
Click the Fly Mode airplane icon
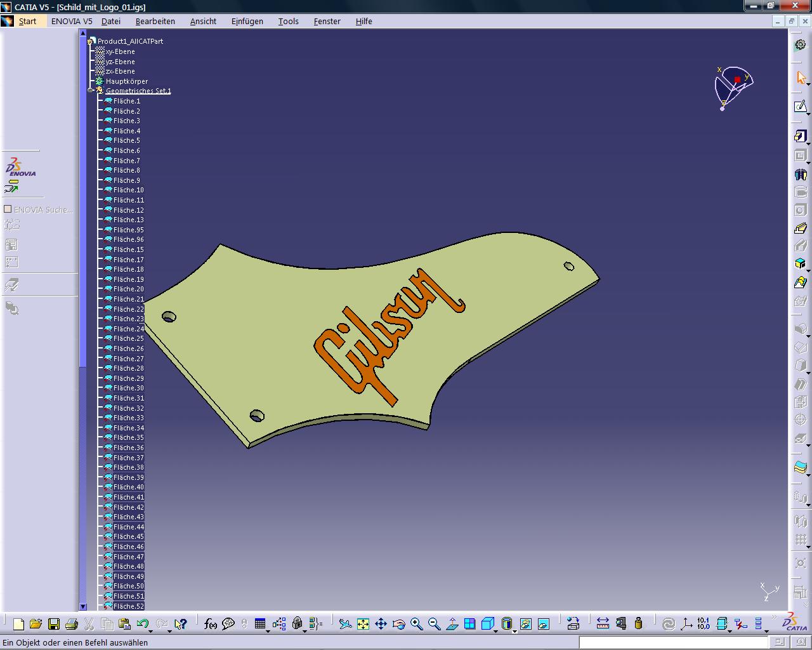pos(345,624)
